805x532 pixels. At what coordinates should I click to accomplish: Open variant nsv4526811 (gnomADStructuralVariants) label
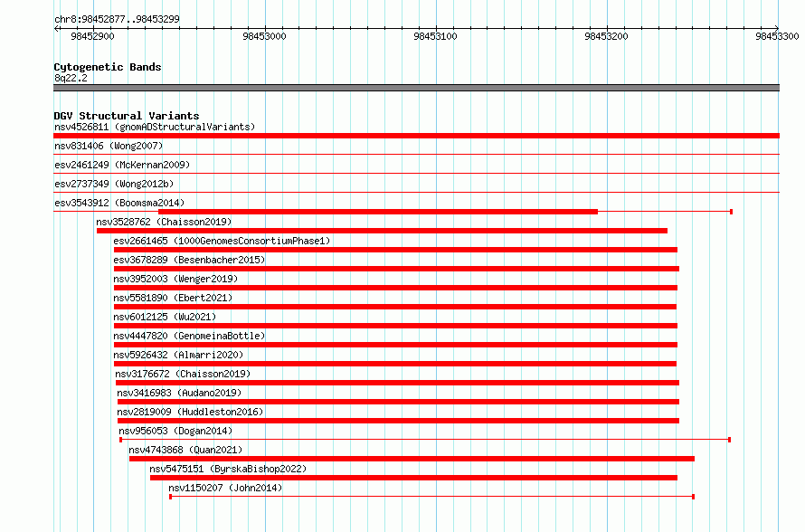[155, 127]
